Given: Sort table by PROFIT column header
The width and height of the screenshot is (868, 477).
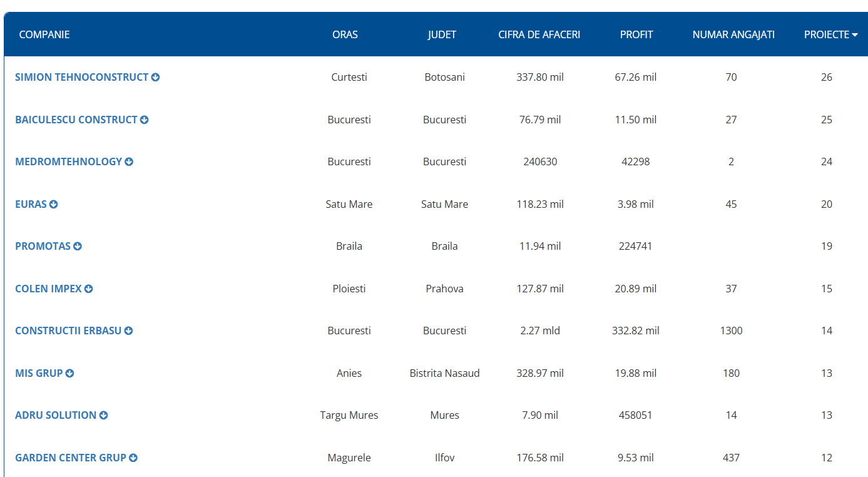Looking at the screenshot, I should click(x=636, y=34).
